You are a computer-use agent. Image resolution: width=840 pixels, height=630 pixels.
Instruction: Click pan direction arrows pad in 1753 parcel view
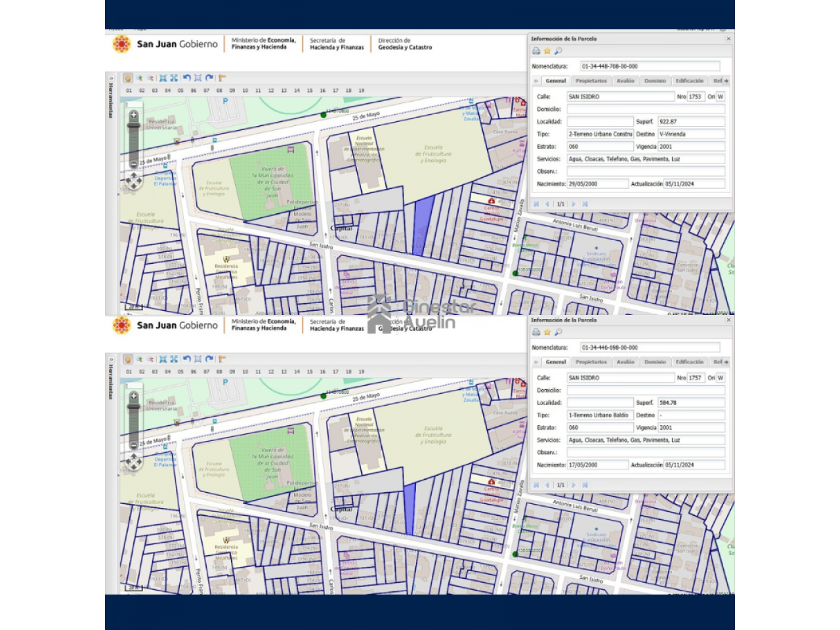click(x=134, y=180)
